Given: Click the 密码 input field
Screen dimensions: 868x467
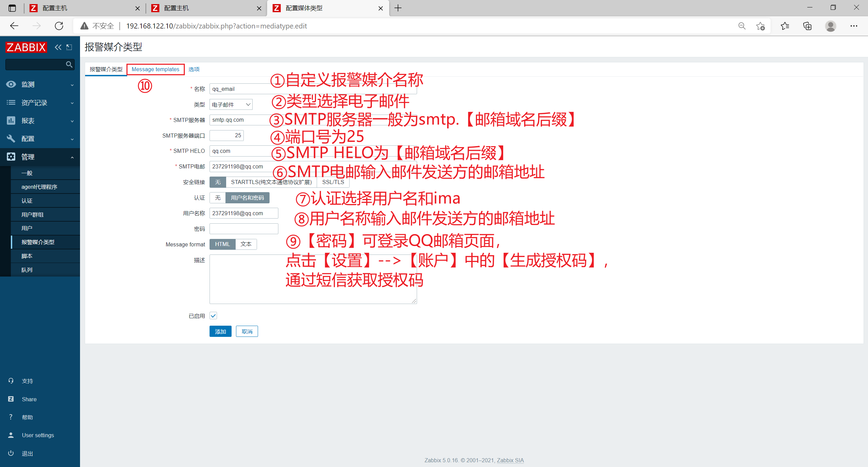Looking at the screenshot, I should click(244, 229).
